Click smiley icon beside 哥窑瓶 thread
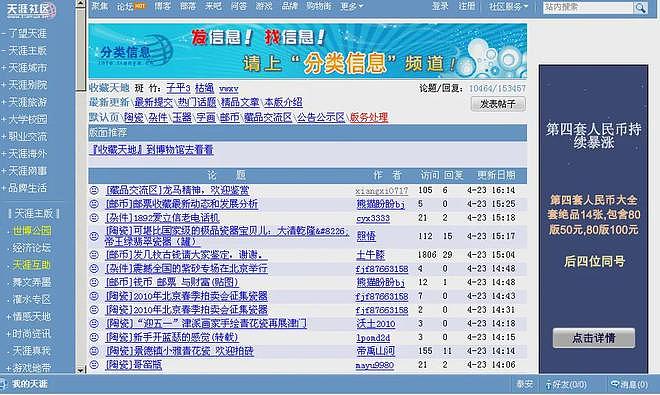The image size is (660, 395). point(94,365)
